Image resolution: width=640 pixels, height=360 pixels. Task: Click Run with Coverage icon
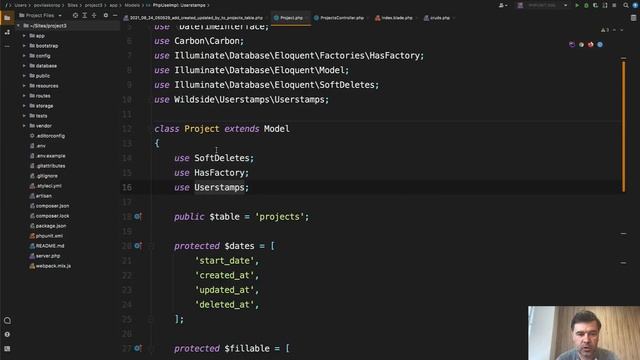pyautogui.click(x=596, y=5)
